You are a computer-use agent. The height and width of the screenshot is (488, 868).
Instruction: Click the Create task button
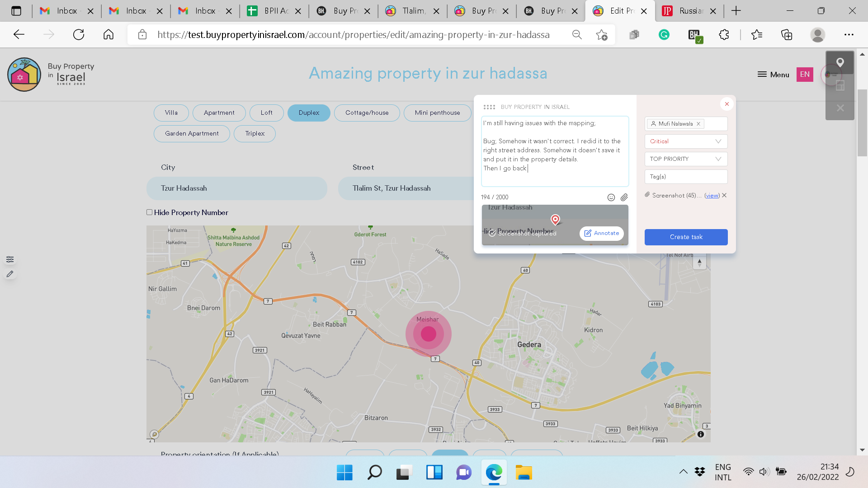pyautogui.click(x=686, y=237)
